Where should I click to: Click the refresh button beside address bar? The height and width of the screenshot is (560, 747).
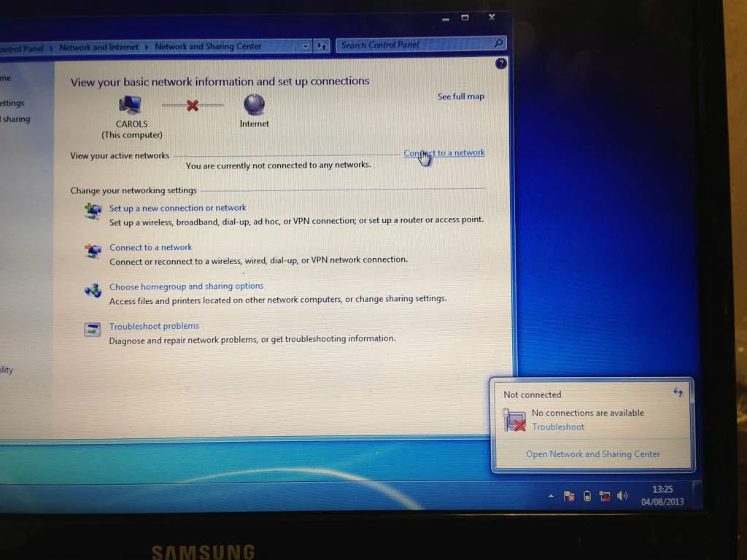[x=322, y=46]
